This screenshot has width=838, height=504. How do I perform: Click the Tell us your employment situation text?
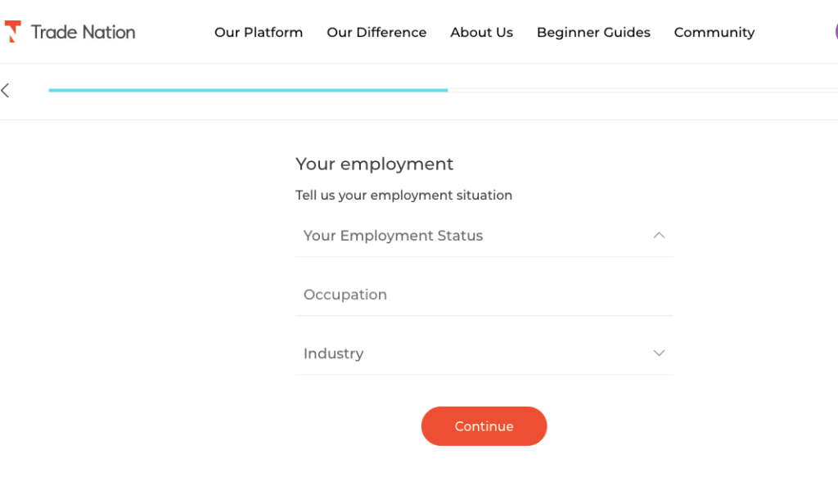pos(403,196)
